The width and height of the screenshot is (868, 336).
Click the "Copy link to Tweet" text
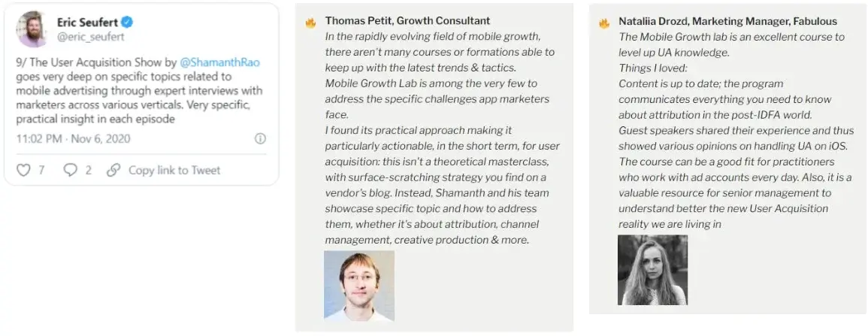[174, 170]
